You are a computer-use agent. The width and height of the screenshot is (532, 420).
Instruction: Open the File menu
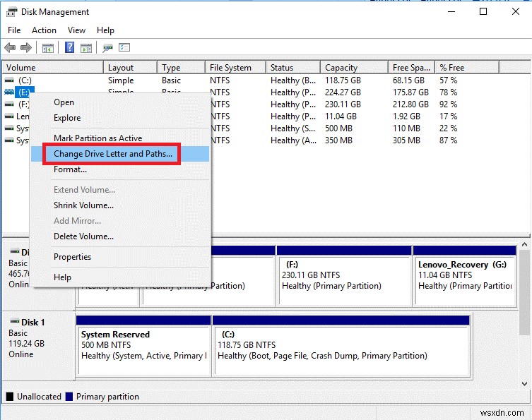pyautogui.click(x=14, y=30)
